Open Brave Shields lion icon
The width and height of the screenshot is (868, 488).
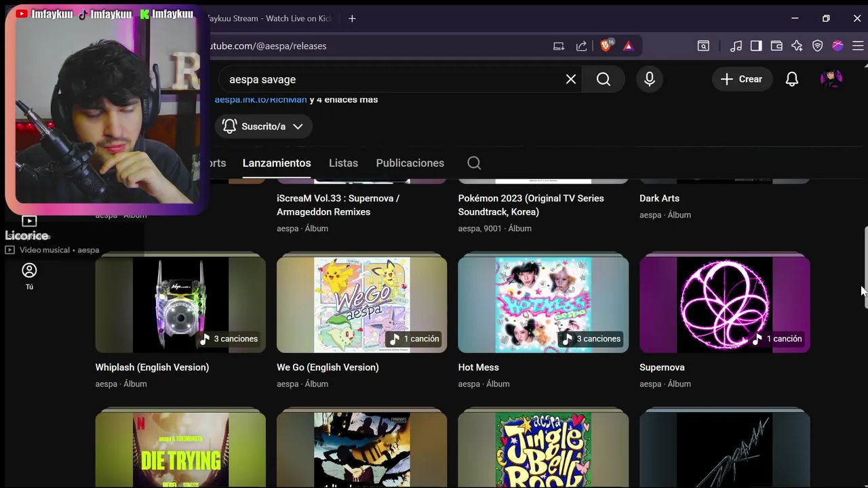click(x=606, y=45)
